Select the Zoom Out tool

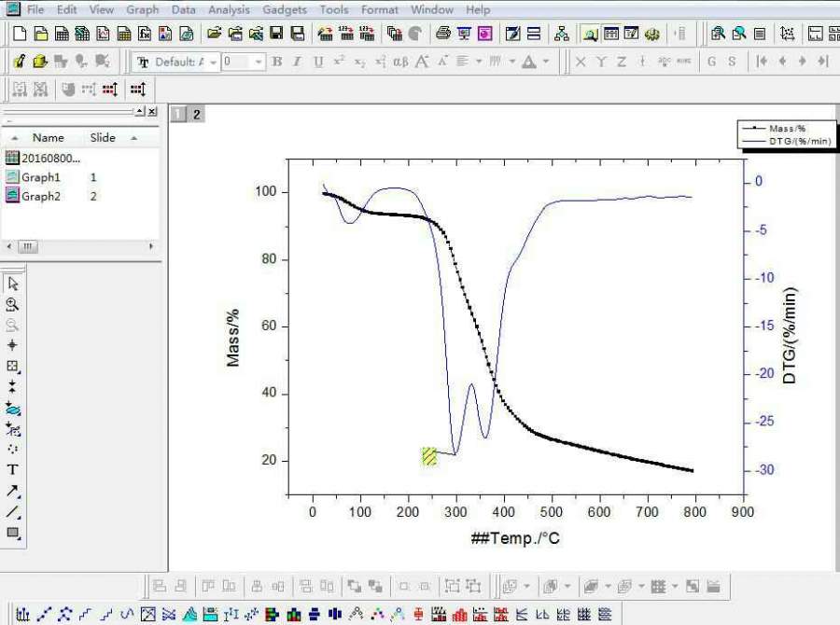point(12,325)
